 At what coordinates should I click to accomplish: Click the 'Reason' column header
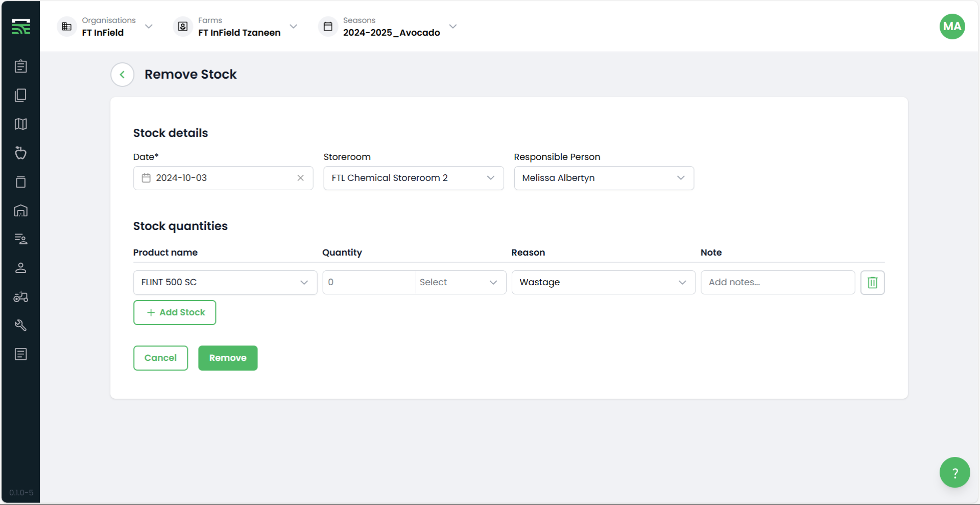click(x=528, y=252)
